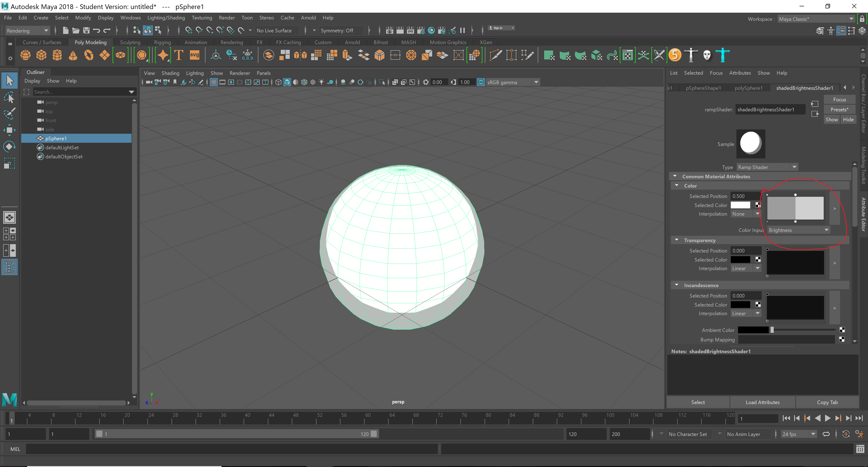This screenshot has width=868, height=467.
Task: Open the Ramp Shader Type dropdown
Action: (x=767, y=167)
